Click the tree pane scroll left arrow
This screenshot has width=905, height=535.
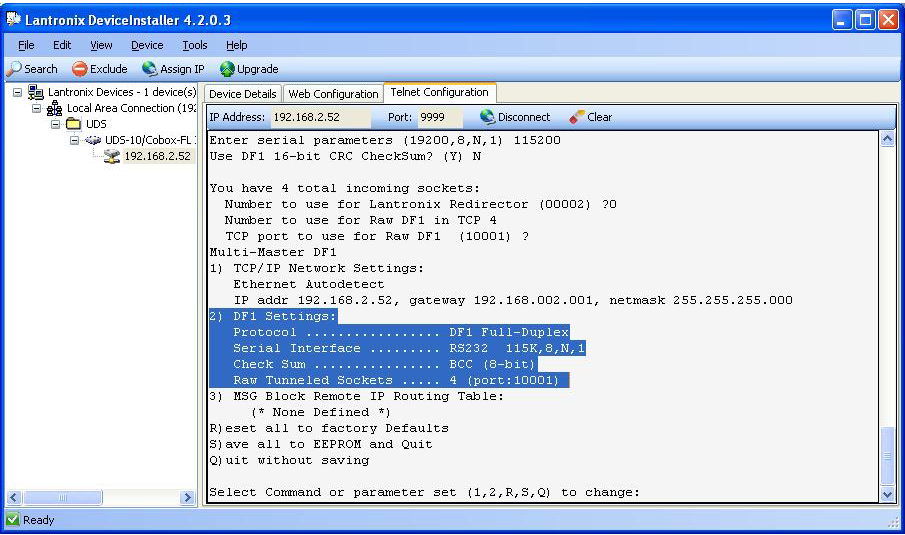coord(14,497)
